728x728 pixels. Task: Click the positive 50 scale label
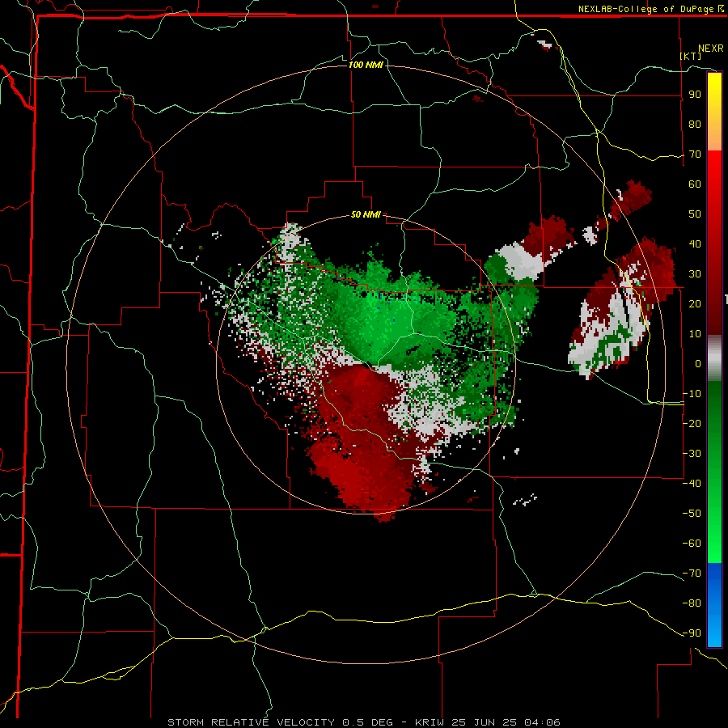[695, 214]
